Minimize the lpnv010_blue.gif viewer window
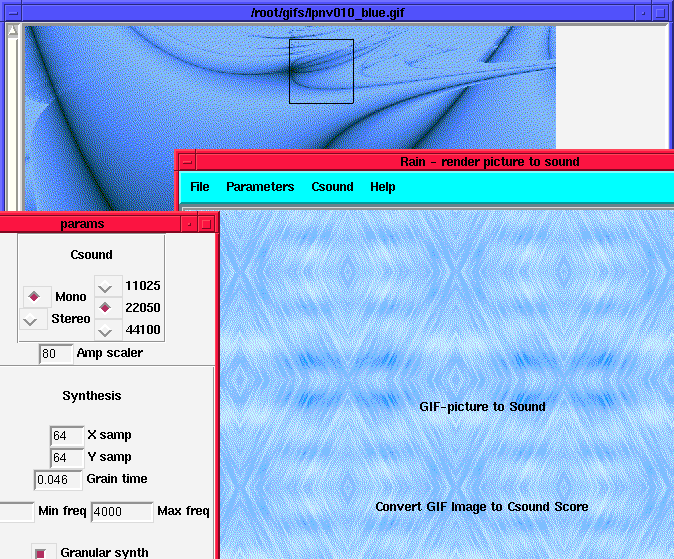The image size is (674, 559). coord(643,13)
